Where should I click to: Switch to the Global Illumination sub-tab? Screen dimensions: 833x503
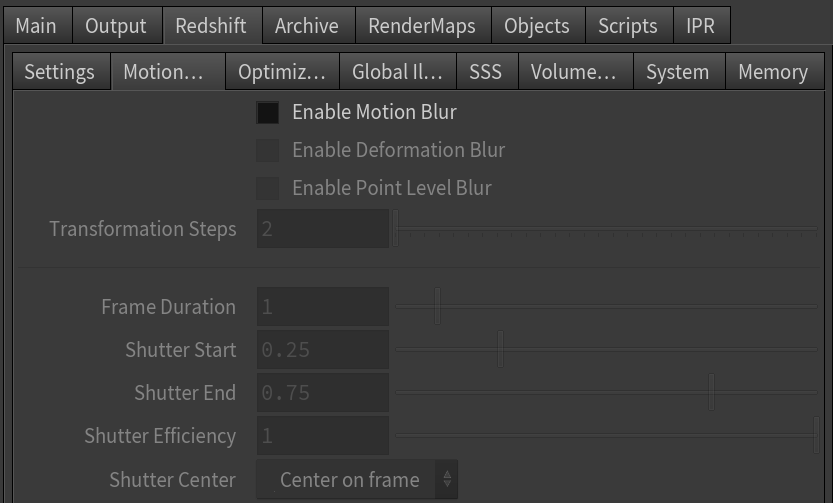[397, 72]
